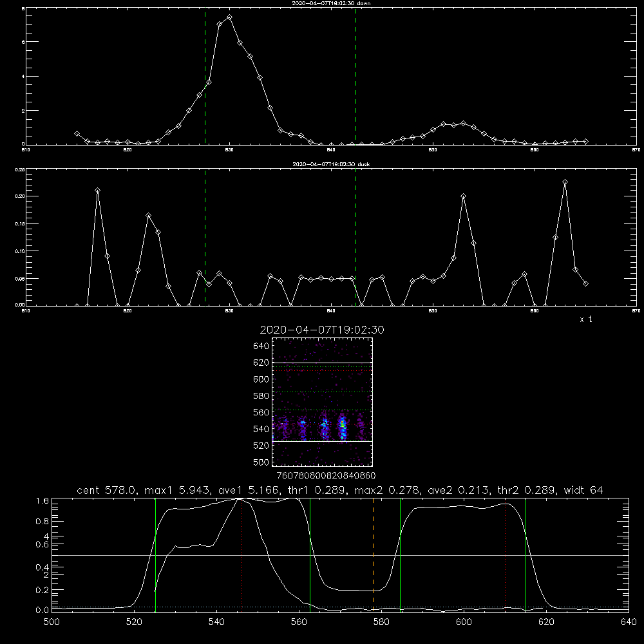
Task: Click the '580' label on bottom plot x-axis
Action: point(381,622)
